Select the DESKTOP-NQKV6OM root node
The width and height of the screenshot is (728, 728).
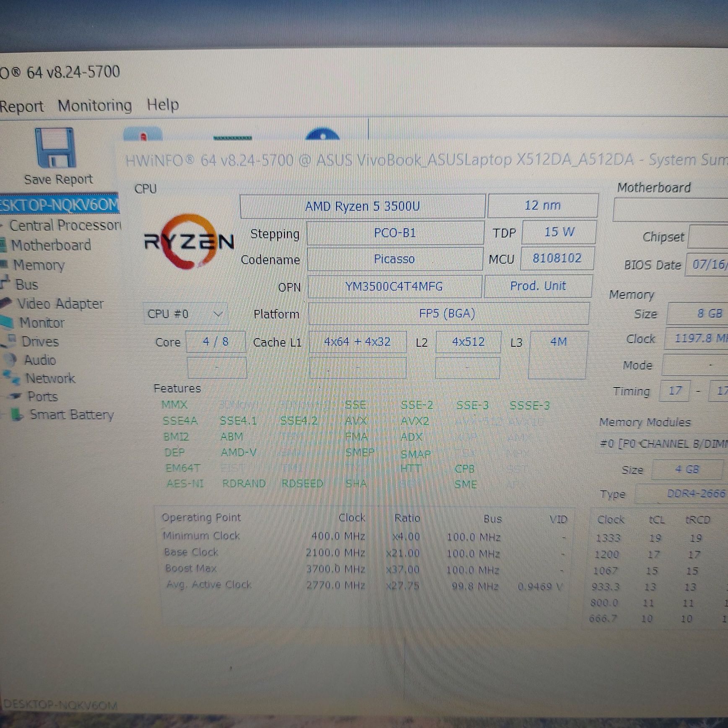pos(59,205)
